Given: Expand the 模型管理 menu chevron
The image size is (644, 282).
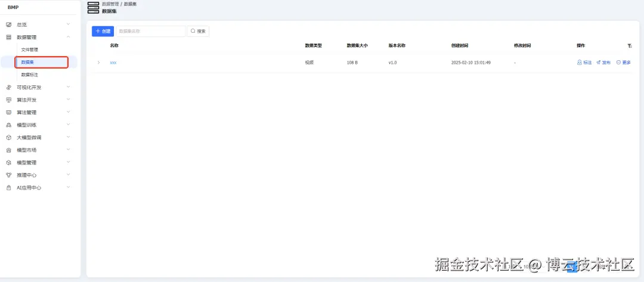Looking at the screenshot, I should (x=68, y=162).
